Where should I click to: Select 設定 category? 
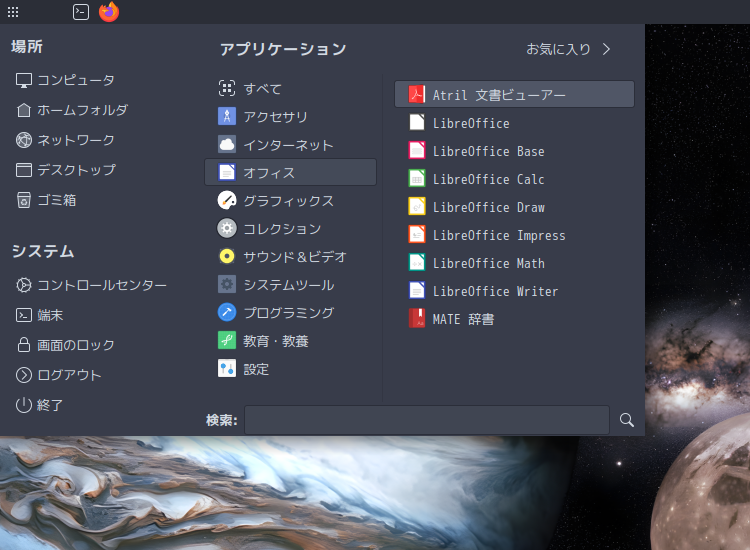tap(290, 369)
